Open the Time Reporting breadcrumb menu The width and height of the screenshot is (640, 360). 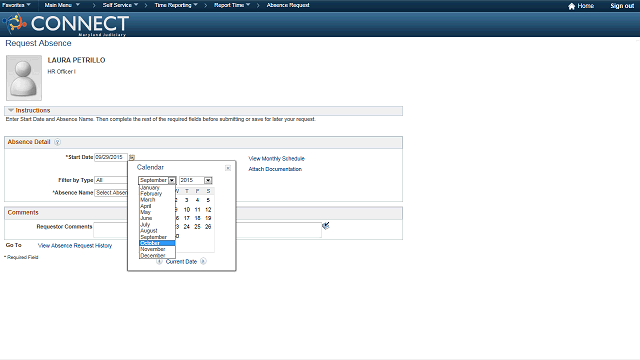tap(176, 5)
